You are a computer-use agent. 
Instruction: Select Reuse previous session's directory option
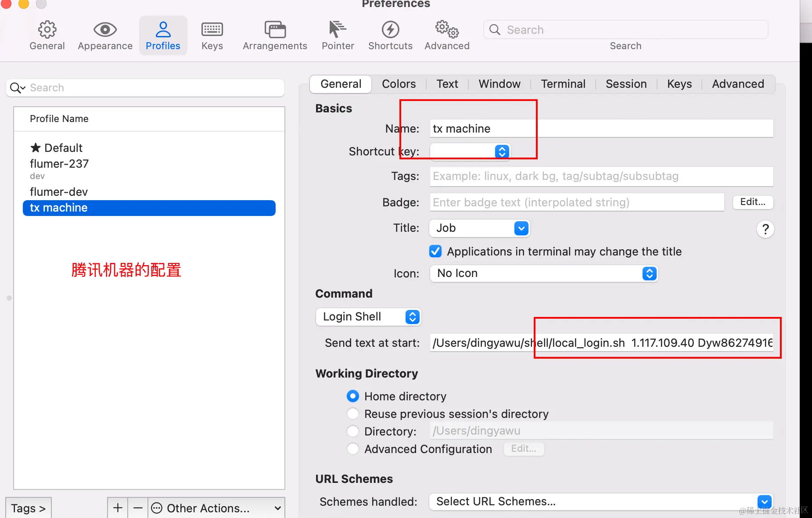tap(353, 414)
